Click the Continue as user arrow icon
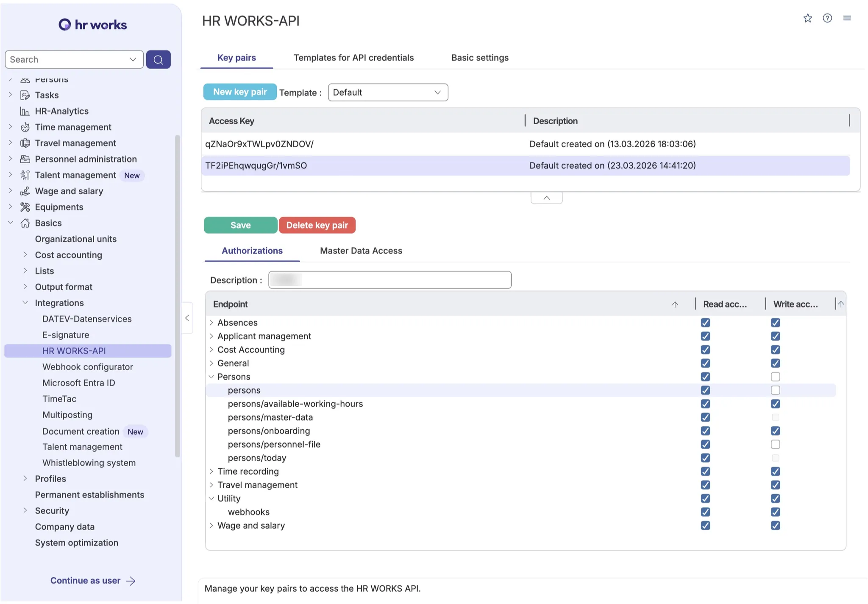This screenshot has height=604, width=868. click(x=131, y=581)
